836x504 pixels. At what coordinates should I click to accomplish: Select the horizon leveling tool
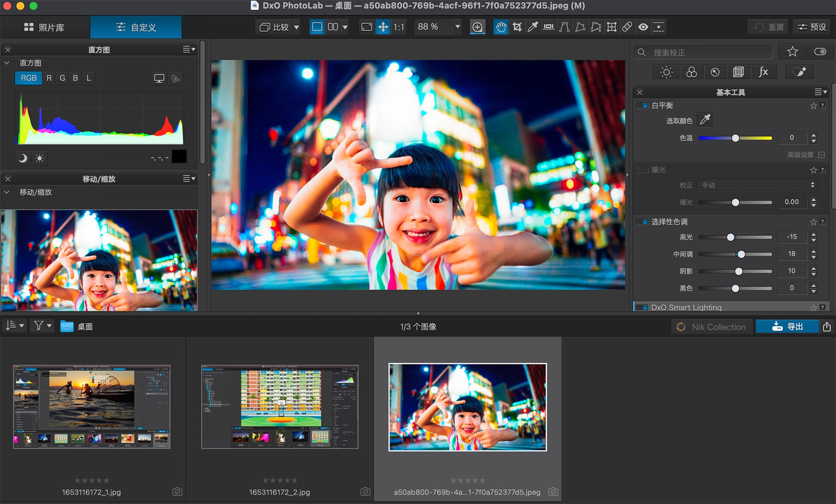[548, 27]
